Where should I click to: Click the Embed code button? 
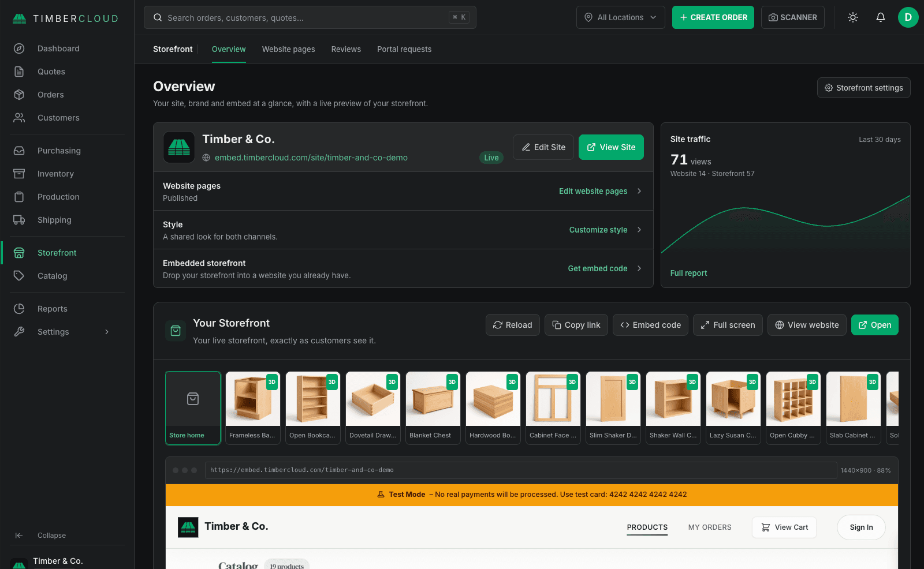click(650, 325)
